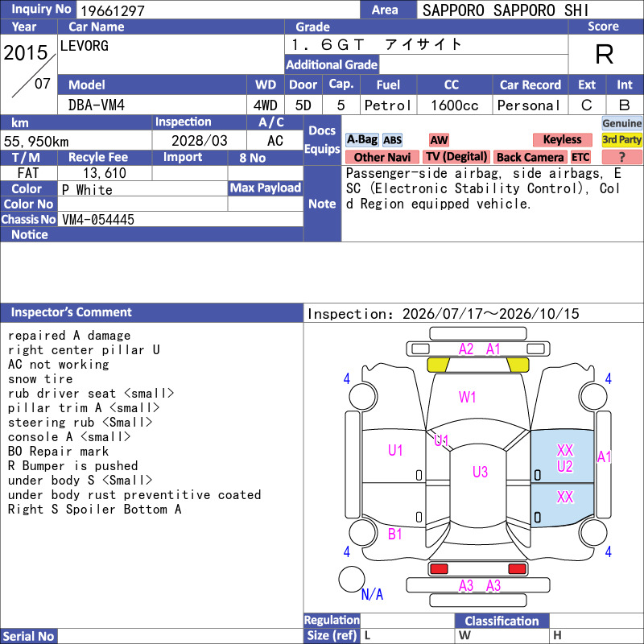
Task: Click the color value P White
Action: coord(87,190)
